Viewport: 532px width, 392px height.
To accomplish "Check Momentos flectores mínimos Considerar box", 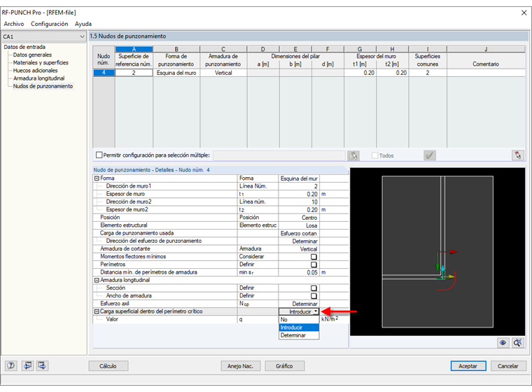I will pos(314,257).
